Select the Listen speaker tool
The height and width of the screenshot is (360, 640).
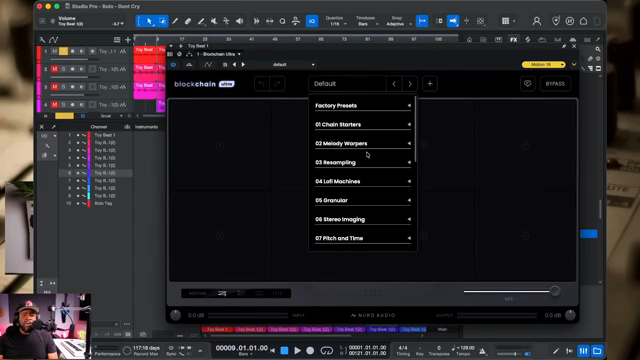point(240,21)
